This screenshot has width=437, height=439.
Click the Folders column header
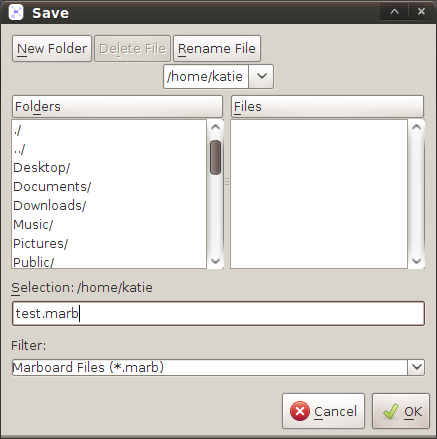117,106
